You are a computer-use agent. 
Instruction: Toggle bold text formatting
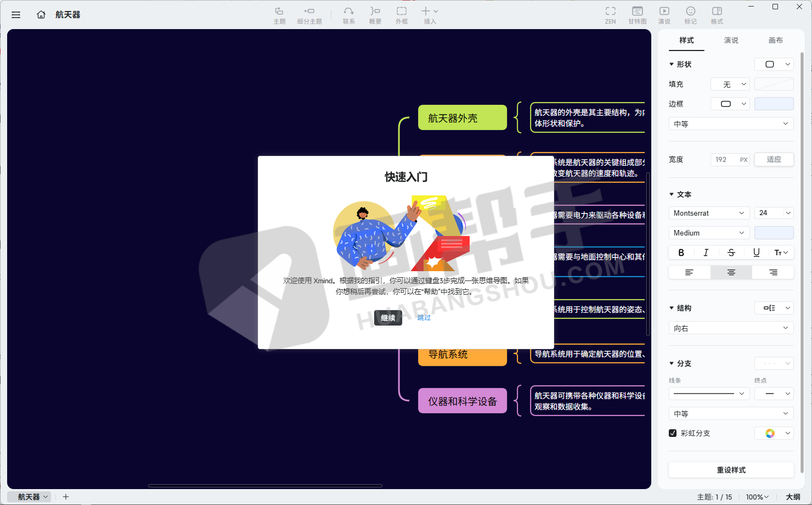(x=681, y=252)
